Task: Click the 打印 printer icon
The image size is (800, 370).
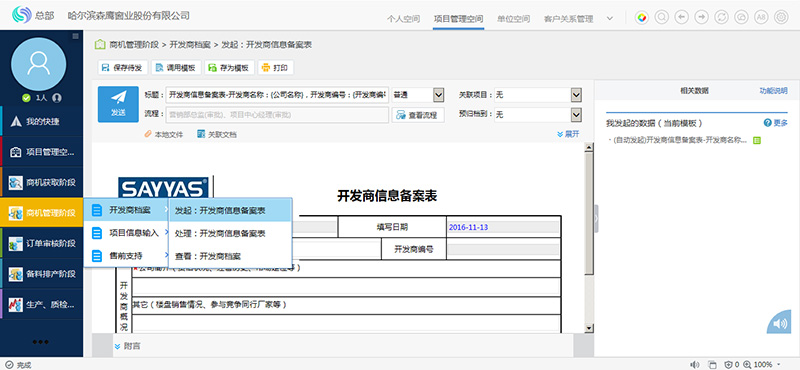Action: [x=266, y=67]
